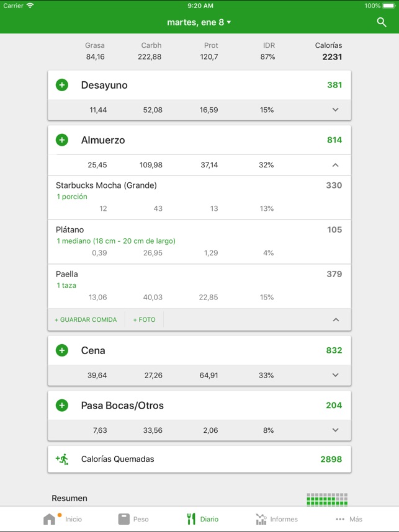This screenshot has height=532, width=399.
Task: Add item to Pasa Bocas/Otros plus icon
Action: (62, 405)
